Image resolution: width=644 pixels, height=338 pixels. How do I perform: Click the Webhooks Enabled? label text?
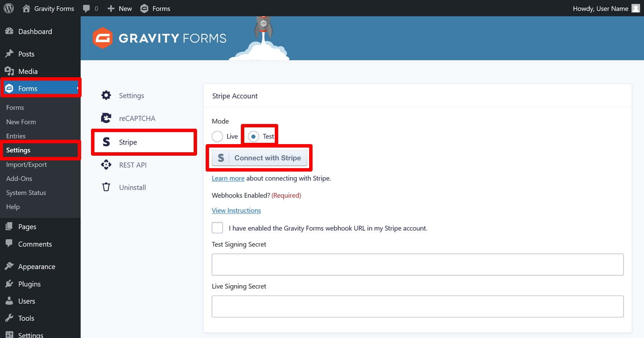click(241, 195)
